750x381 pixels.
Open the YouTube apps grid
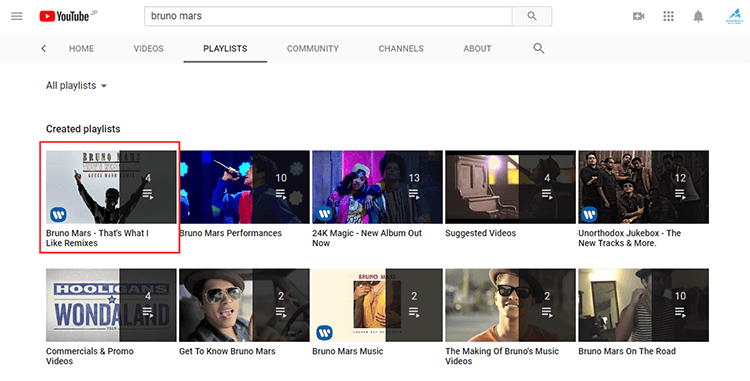[668, 16]
